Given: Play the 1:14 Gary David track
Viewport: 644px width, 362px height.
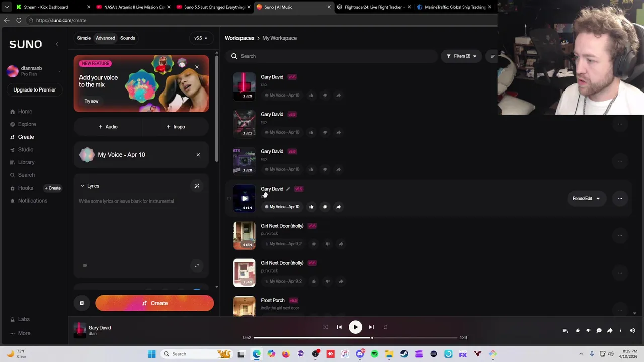Looking at the screenshot, I should (x=245, y=198).
